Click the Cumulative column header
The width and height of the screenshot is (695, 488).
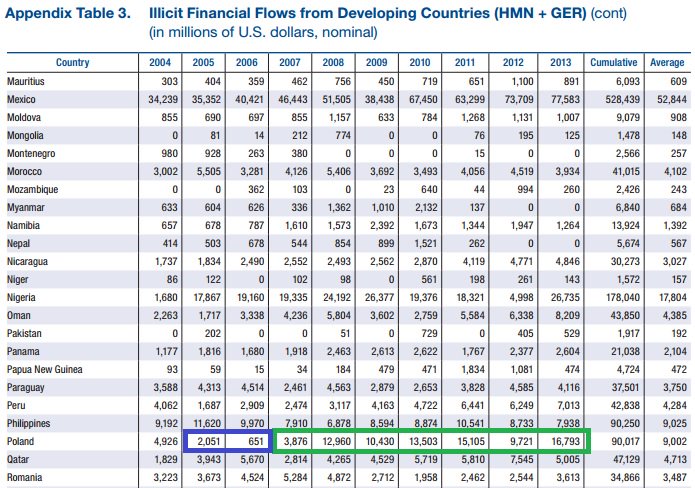click(614, 62)
